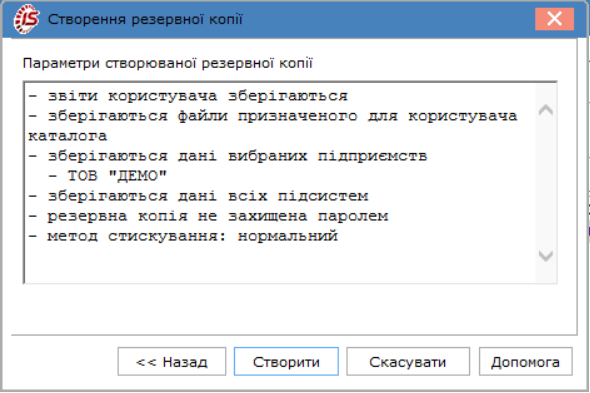Click the line резервна копія не захищена паролем

click(208, 216)
